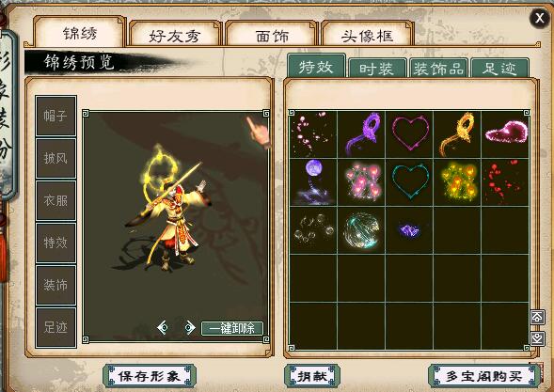Viewport: 554px width, 392px height.
Task: Select the purple moon orb effect
Action: pyautogui.click(x=313, y=182)
